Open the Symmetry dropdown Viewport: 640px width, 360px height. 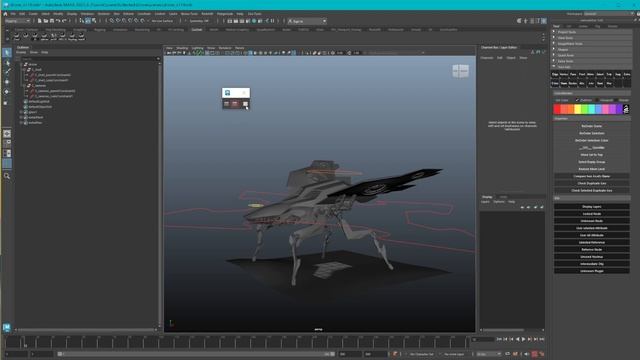point(199,21)
